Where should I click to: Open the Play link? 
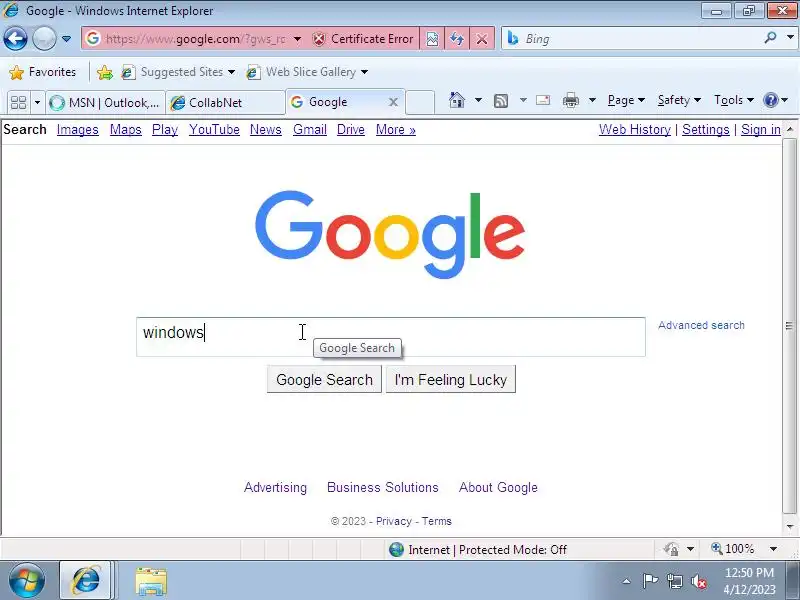pos(165,130)
